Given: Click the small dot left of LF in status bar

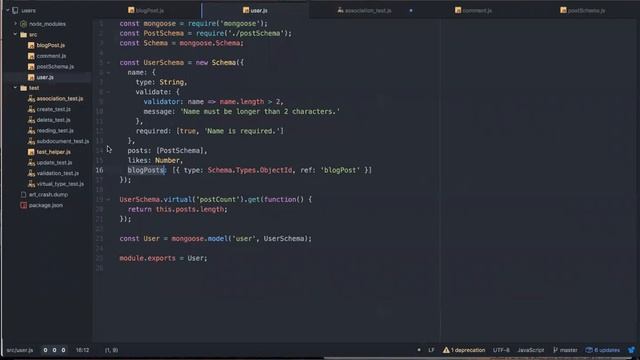Looking at the screenshot, I should [419, 350].
